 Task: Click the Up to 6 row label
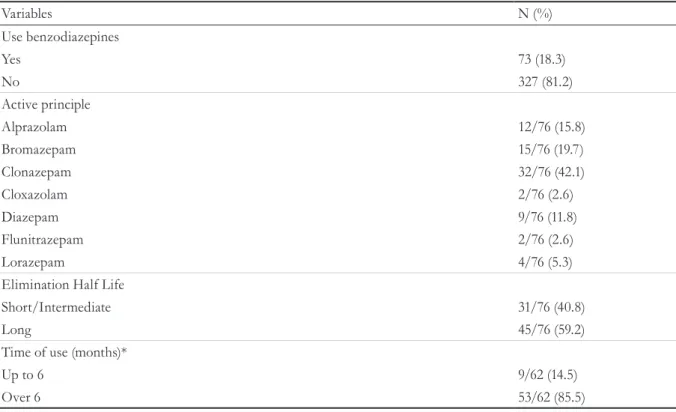point(22,375)
